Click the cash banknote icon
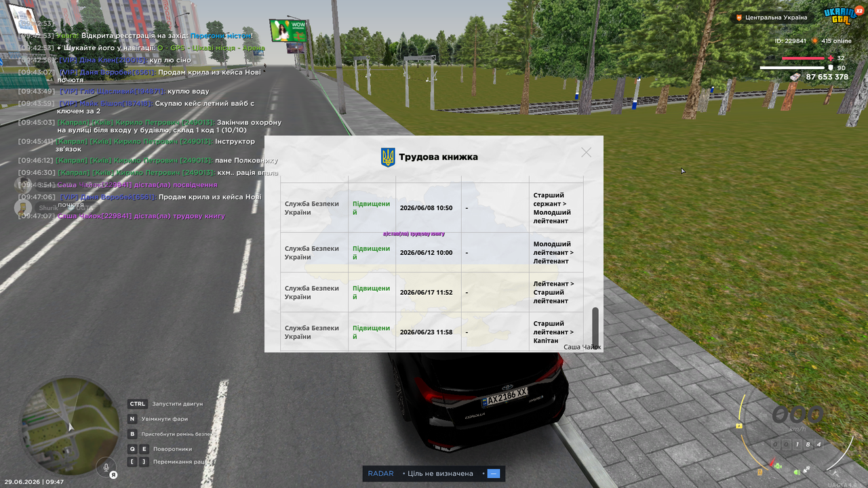 click(x=795, y=77)
